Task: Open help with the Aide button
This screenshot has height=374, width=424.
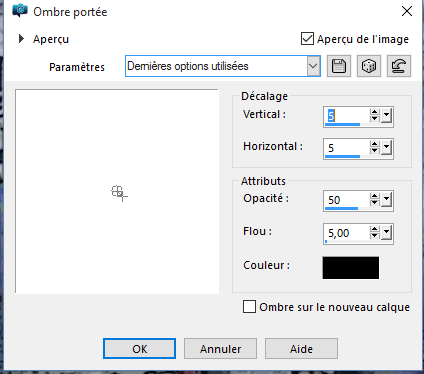Action: point(301,349)
